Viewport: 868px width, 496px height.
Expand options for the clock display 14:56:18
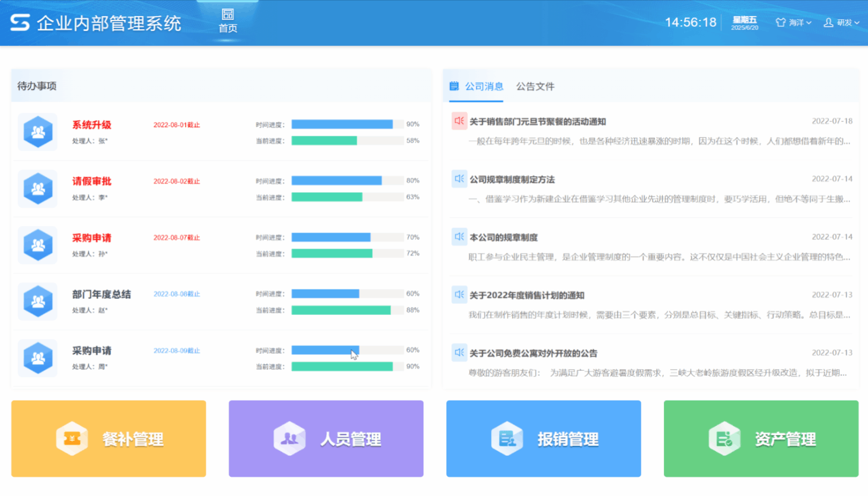click(690, 22)
